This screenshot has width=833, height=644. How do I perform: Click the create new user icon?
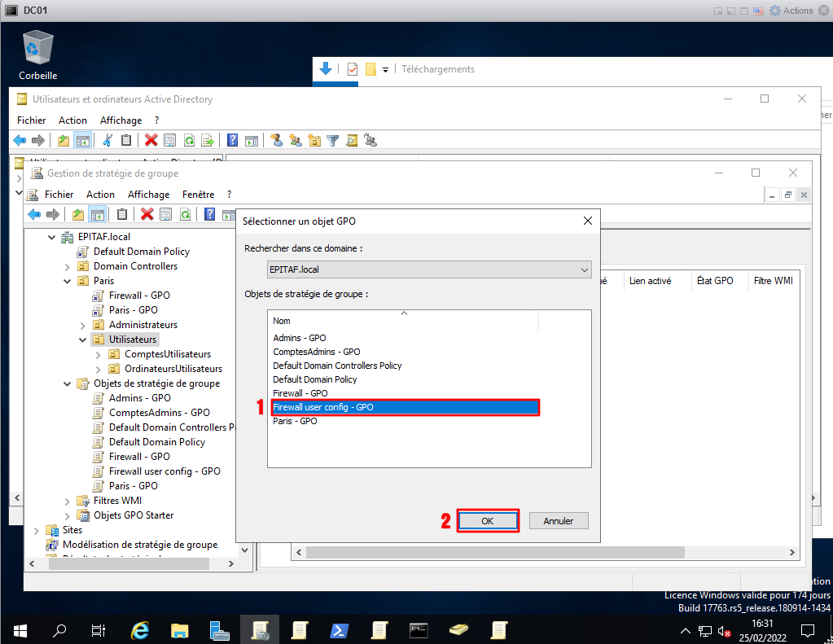276,140
